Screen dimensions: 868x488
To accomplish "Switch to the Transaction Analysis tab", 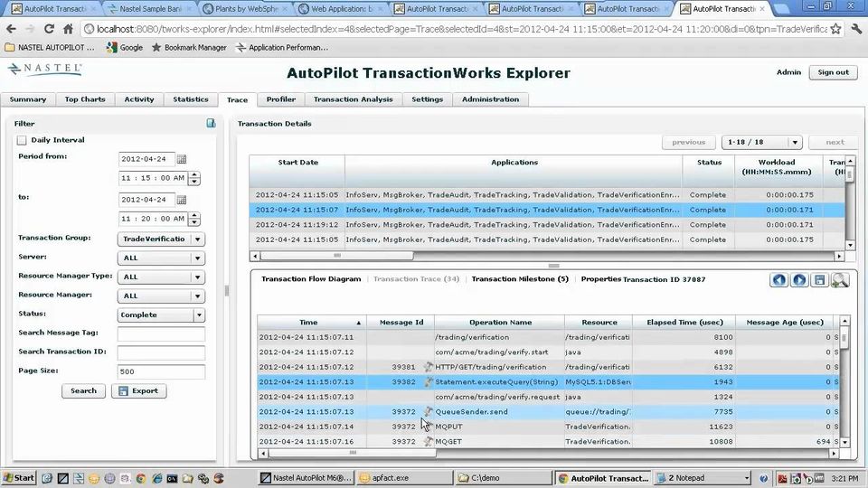I will click(354, 99).
